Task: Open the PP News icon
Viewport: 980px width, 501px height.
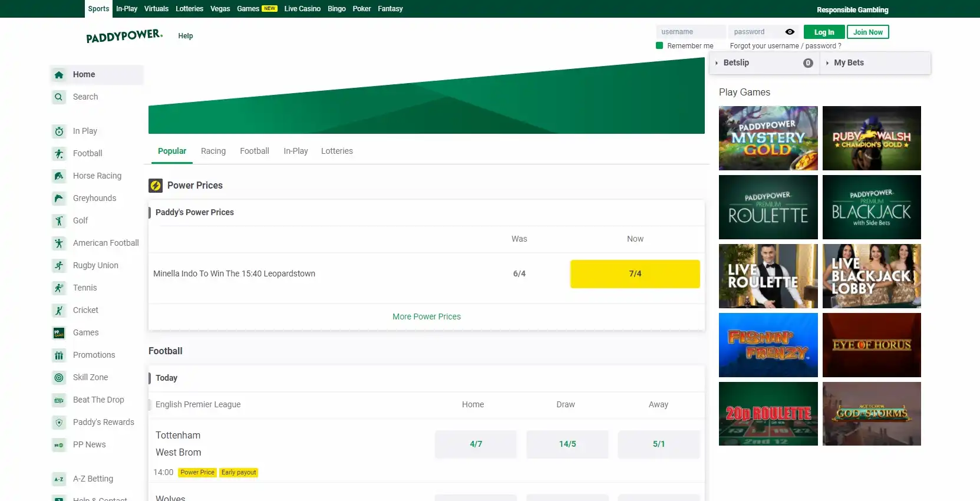Action: pyautogui.click(x=59, y=445)
